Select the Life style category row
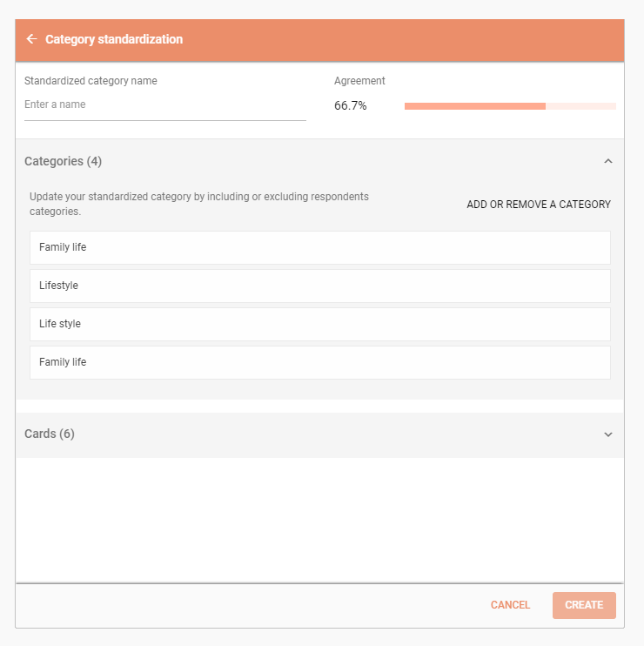Image resolution: width=644 pixels, height=646 pixels. tap(320, 324)
